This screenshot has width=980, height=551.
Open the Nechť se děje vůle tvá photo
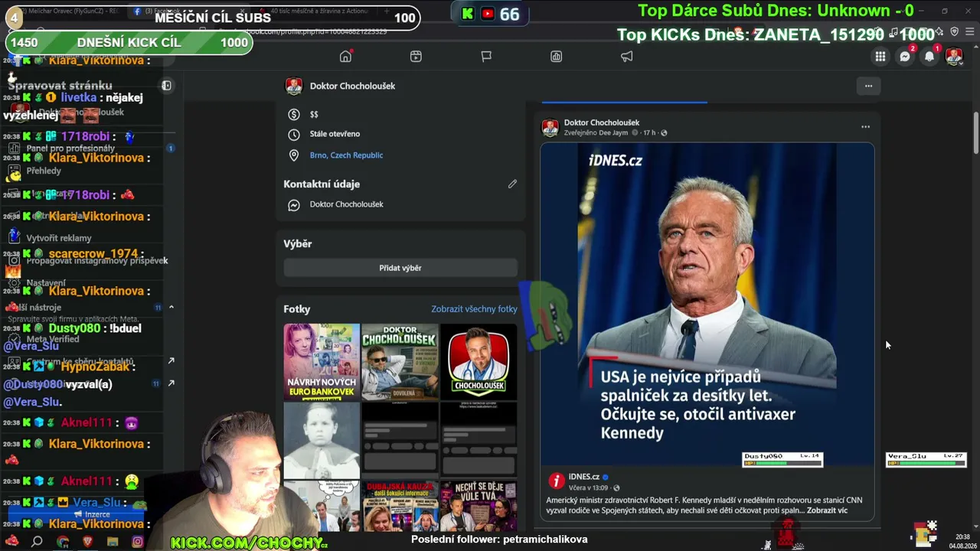click(479, 505)
